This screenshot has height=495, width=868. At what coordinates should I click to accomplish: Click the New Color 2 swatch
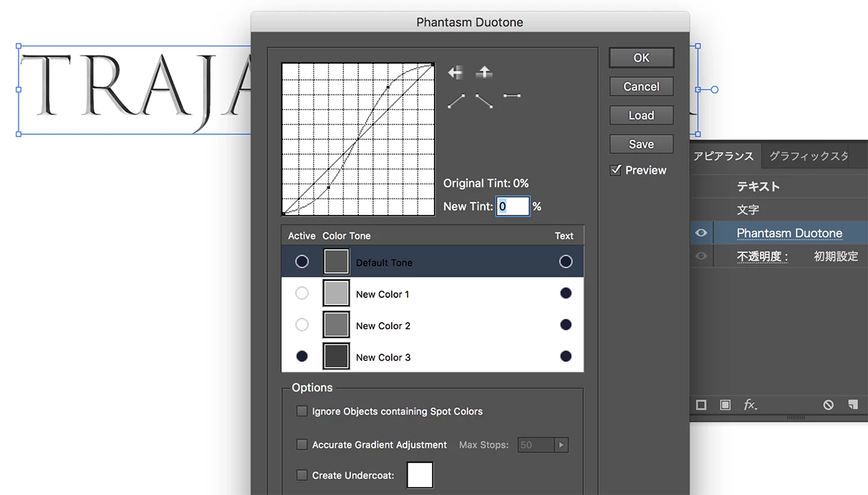[x=336, y=324]
